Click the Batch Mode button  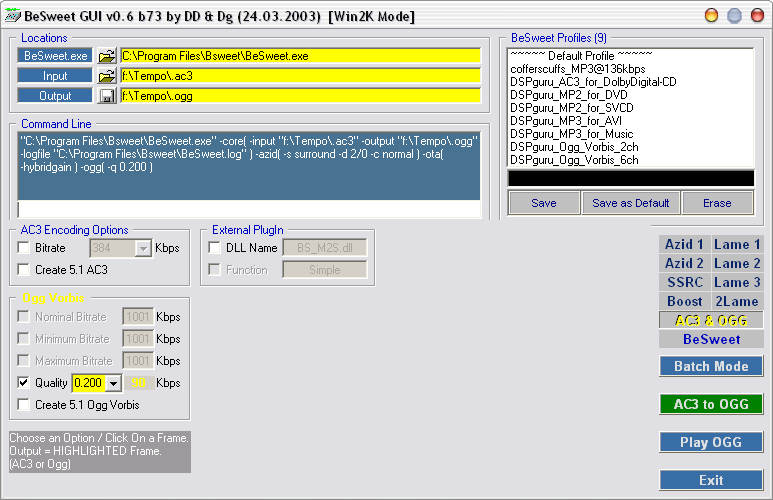pyautogui.click(x=711, y=366)
